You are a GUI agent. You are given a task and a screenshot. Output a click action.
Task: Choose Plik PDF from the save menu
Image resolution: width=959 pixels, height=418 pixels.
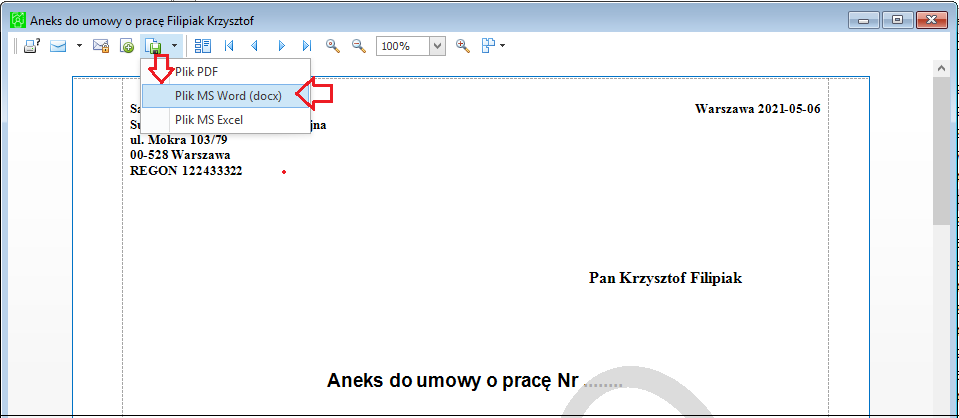(225, 71)
